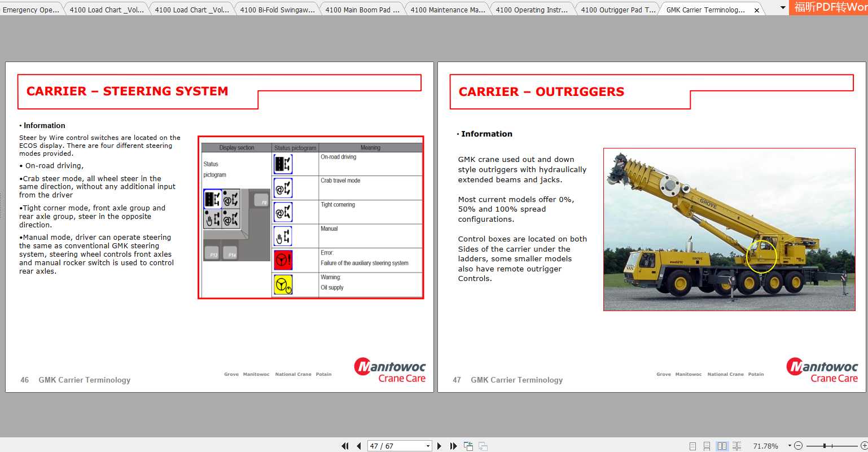868x452 pixels.
Task: Switch to the 4100 Load Chart tab
Action: [x=106, y=9]
